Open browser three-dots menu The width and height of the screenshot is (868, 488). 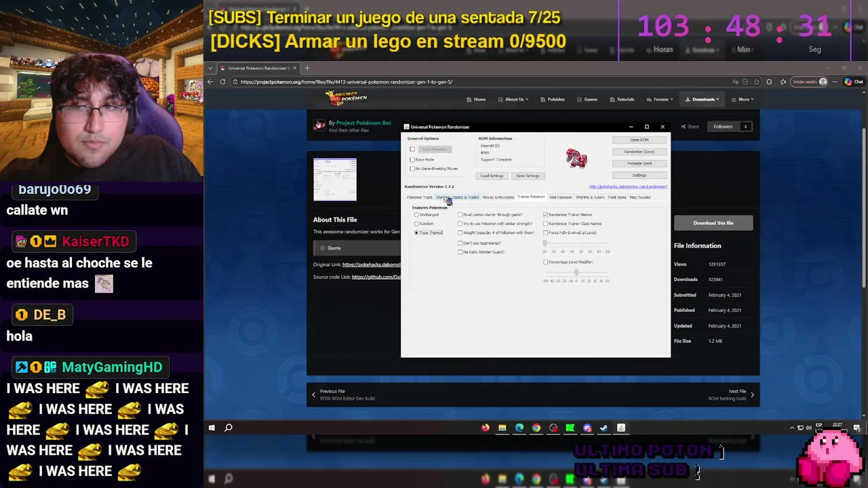click(835, 82)
